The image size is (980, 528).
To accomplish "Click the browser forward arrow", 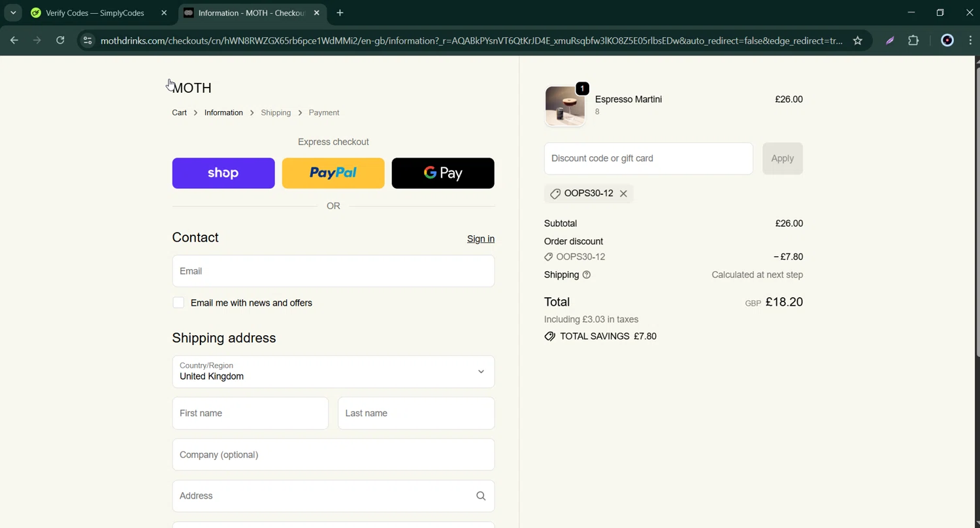I will 37,41.
